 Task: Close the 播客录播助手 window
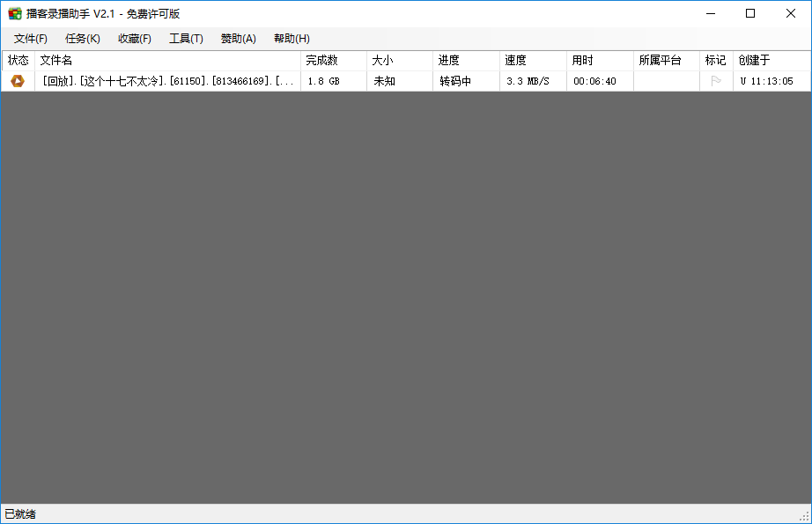click(790, 13)
